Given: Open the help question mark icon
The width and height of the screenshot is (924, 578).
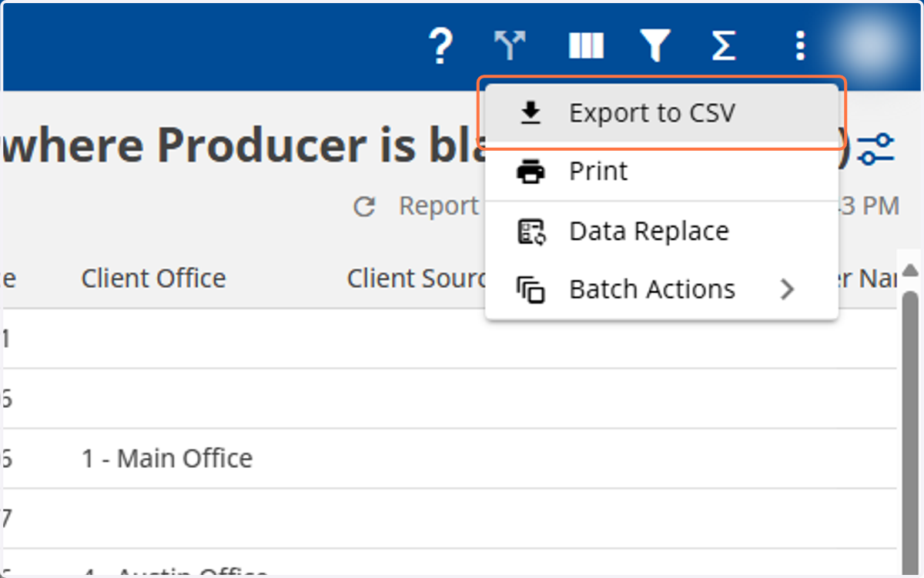Looking at the screenshot, I should click(440, 46).
